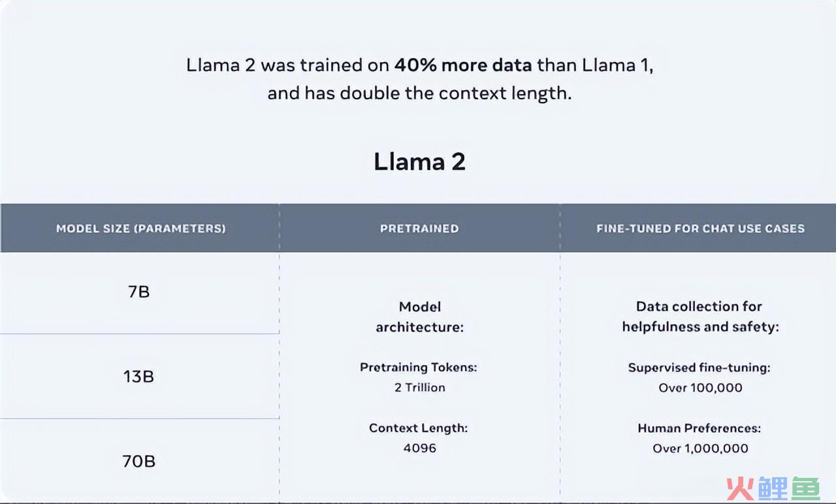Image resolution: width=836 pixels, height=504 pixels.
Task: Click the 'Over 1,000,000' value
Action: click(x=700, y=449)
